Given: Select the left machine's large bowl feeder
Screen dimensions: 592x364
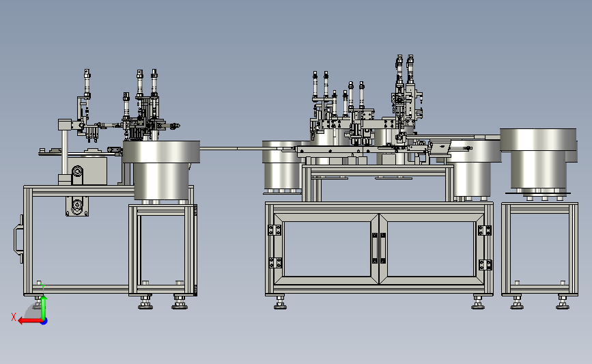Looking at the screenshot, I should 161,170.
